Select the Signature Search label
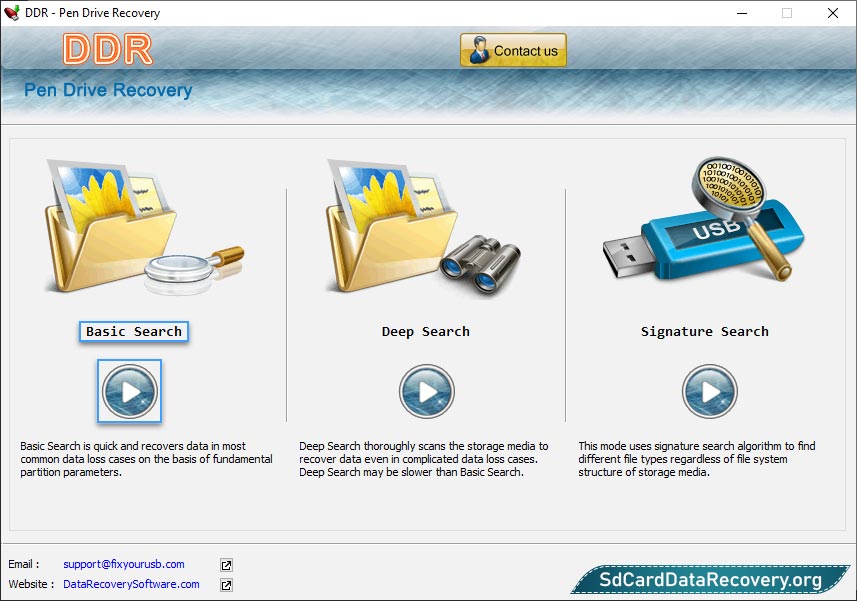 [705, 332]
